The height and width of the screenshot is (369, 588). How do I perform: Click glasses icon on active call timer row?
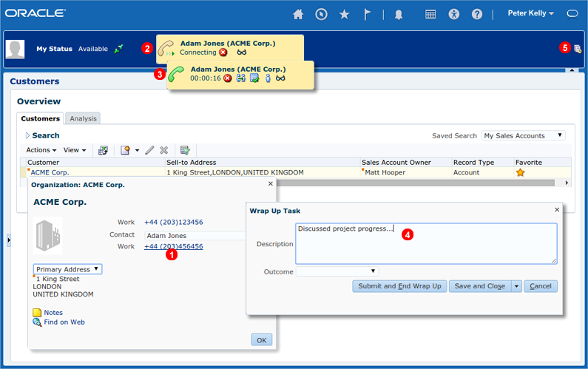click(x=280, y=78)
